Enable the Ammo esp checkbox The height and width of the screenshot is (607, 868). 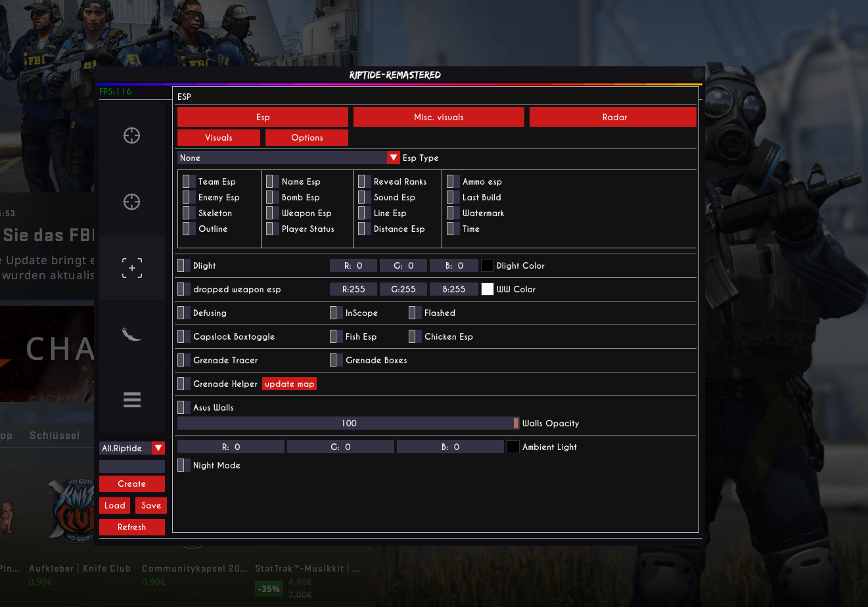[x=453, y=181]
